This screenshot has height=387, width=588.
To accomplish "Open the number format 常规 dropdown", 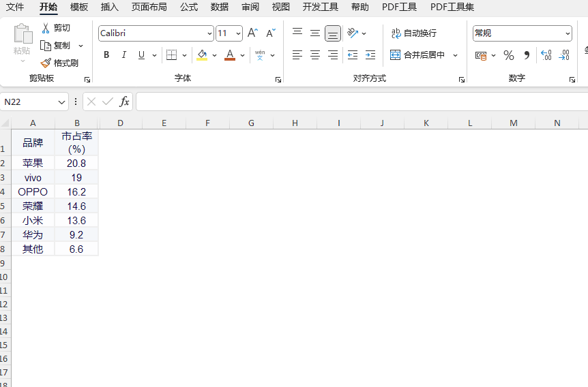I will (x=568, y=33).
